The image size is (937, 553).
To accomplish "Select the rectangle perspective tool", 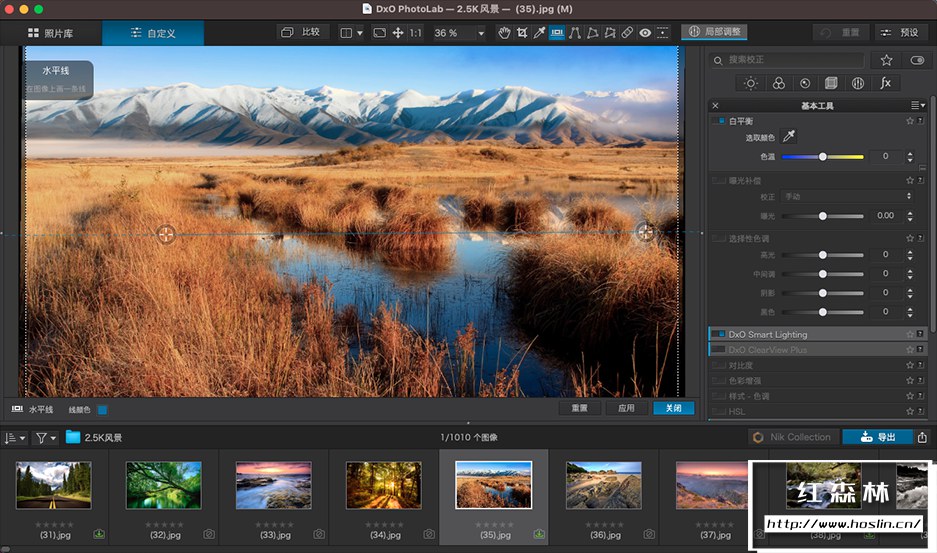I will tap(592, 33).
